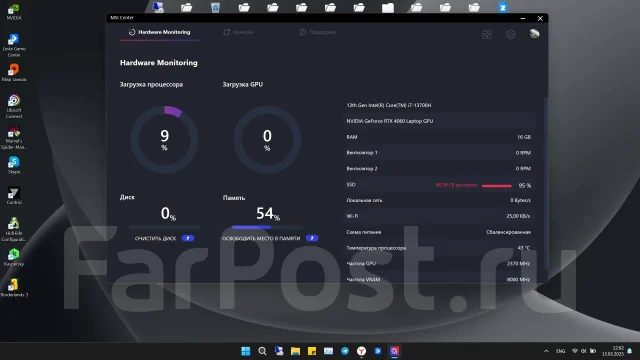Select the Recycle Bin desktop icon
The image size is (640, 360).
click(215, 7)
